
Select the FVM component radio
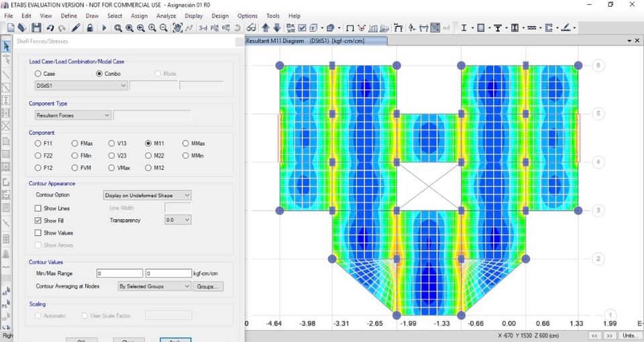tap(74, 168)
